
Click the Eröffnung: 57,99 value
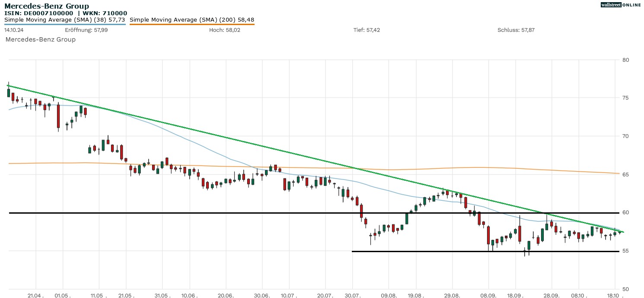tap(86, 30)
